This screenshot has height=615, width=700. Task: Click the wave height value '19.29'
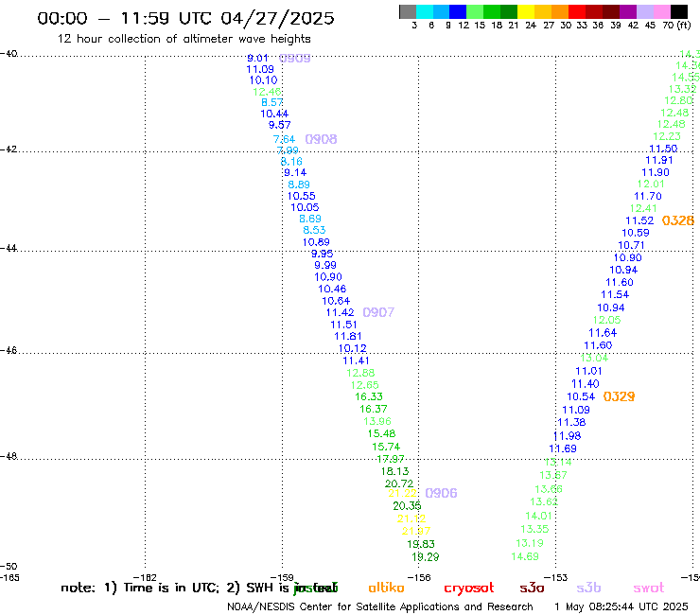click(426, 557)
